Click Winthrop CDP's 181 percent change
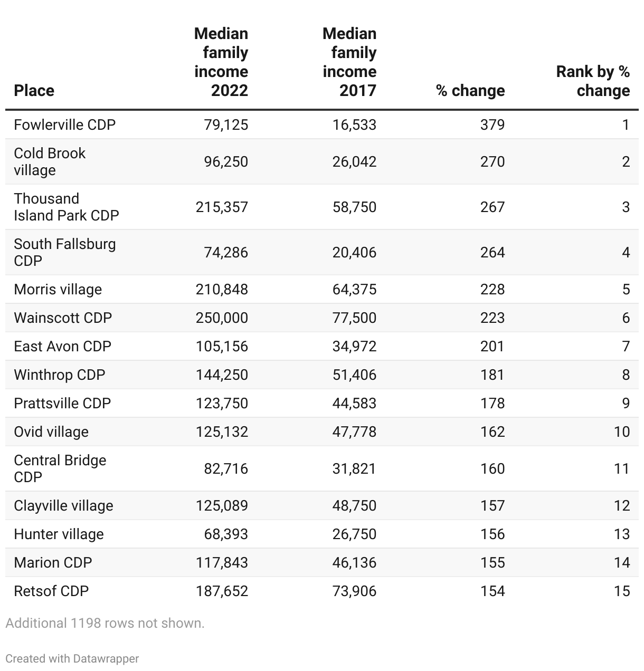 tap(493, 375)
